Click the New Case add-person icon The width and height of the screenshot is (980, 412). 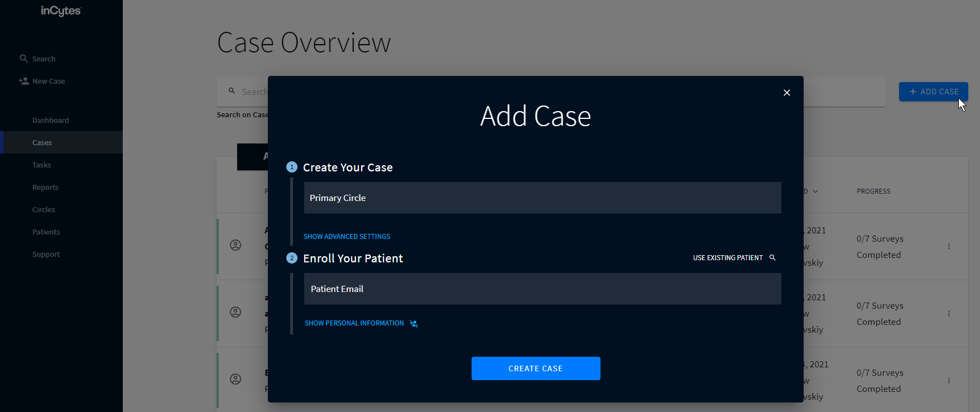click(23, 81)
